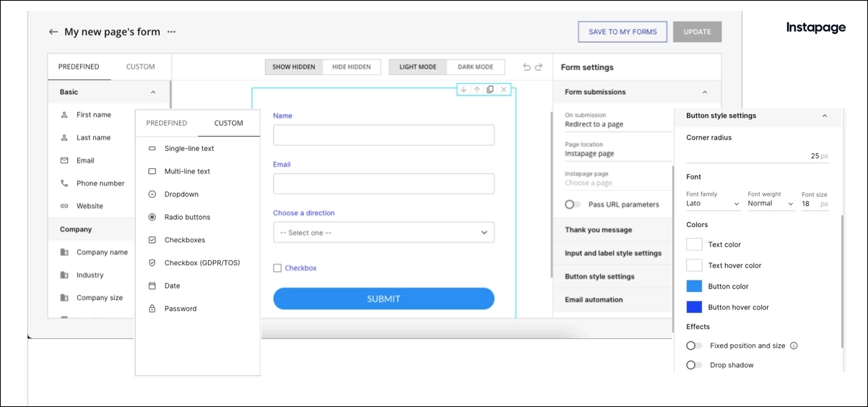Click the envelope icon beside Email
868x407 pixels.
[64, 160]
